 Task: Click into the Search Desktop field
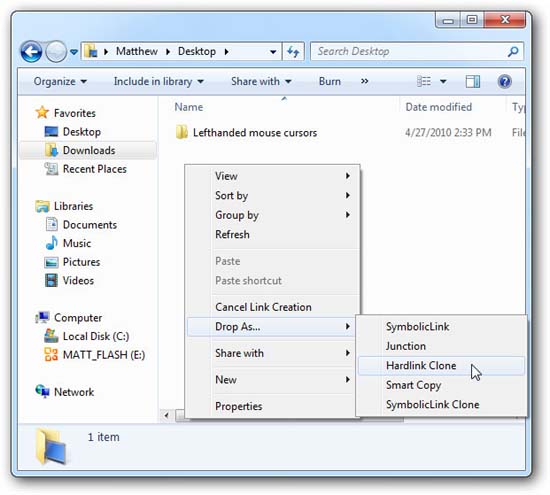417,52
